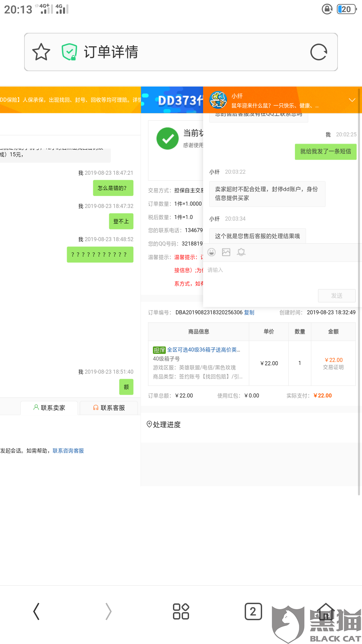Tap the 单价 column header
The image size is (362, 644).
tap(268, 331)
